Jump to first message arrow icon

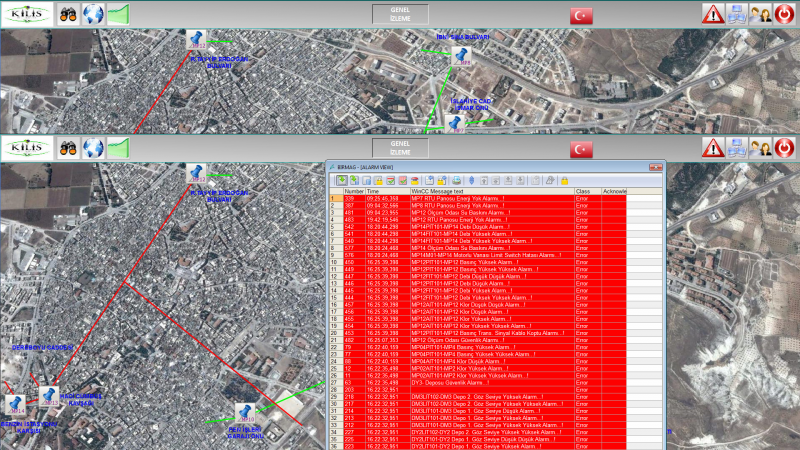pos(484,181)
